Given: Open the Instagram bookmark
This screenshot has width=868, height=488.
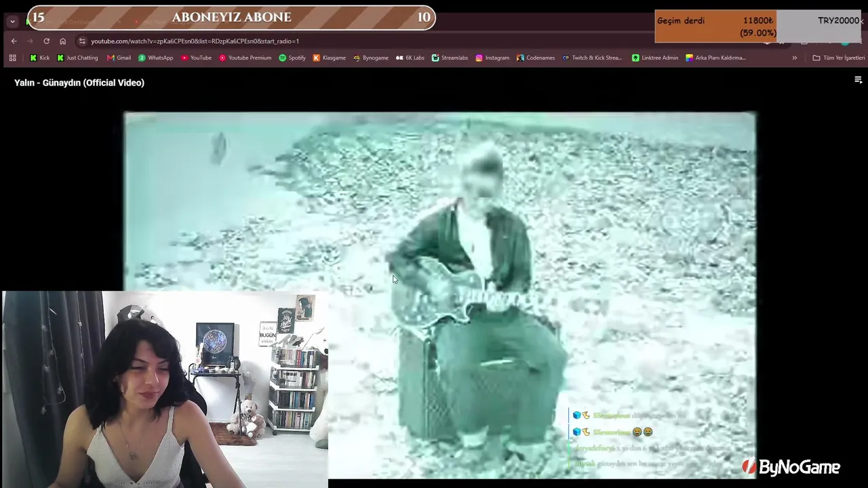Looking at the screenshot, I should coord(492,58).
